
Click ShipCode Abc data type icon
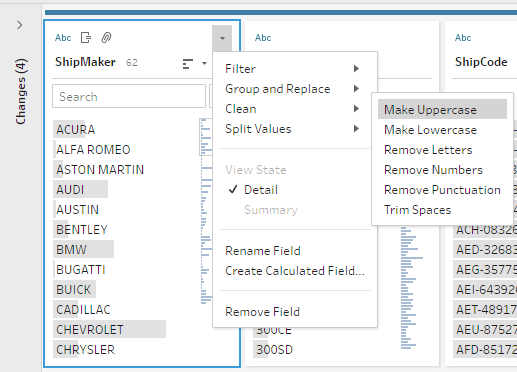463,38
